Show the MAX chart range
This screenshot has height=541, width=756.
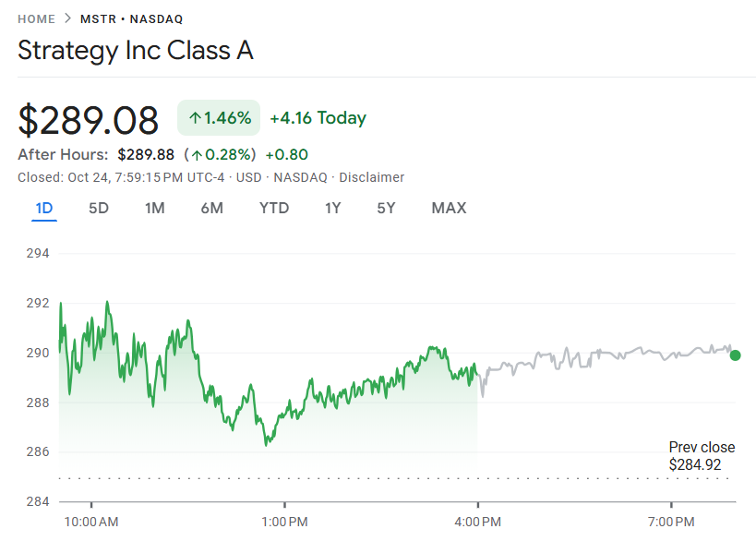[449, 208]
